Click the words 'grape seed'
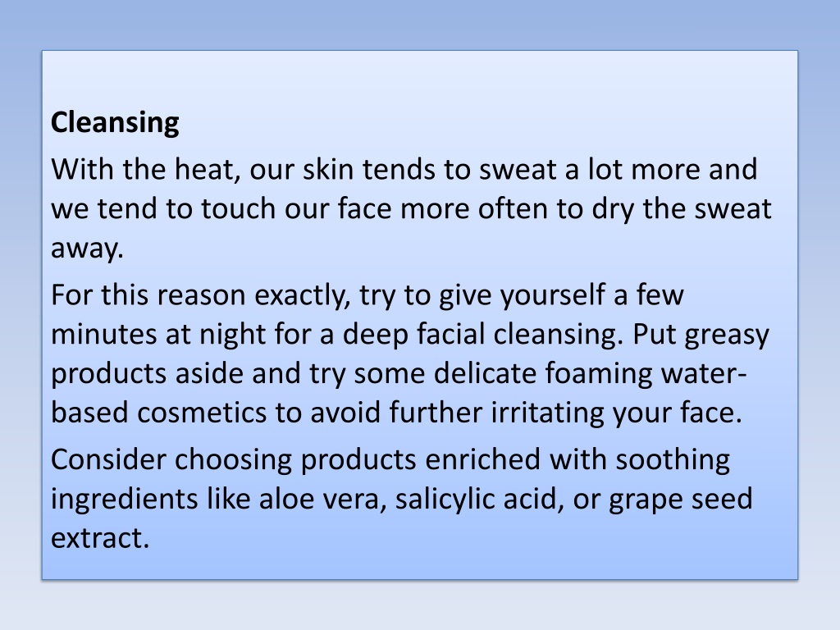The width and height of the screenshot is (840, 630). point(681,500)
